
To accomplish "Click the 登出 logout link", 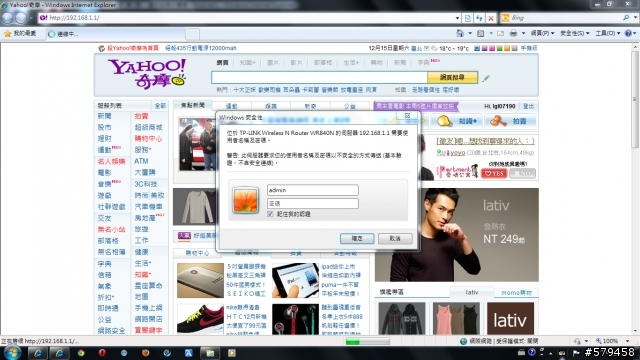I will 528,106.
